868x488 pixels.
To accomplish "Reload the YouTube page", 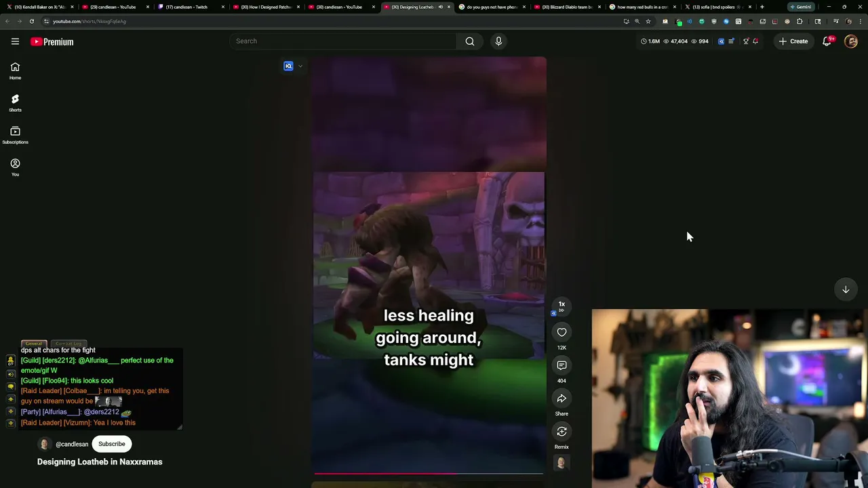I will click(x=31, y=21).
